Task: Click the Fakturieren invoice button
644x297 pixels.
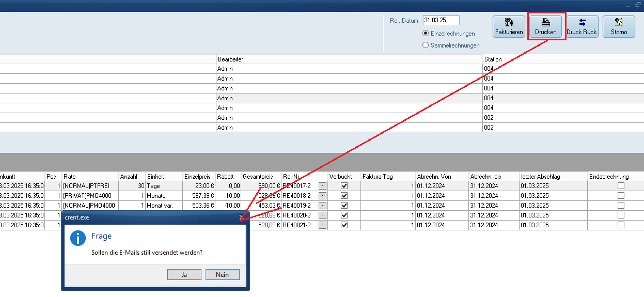Action: point(509,26)
